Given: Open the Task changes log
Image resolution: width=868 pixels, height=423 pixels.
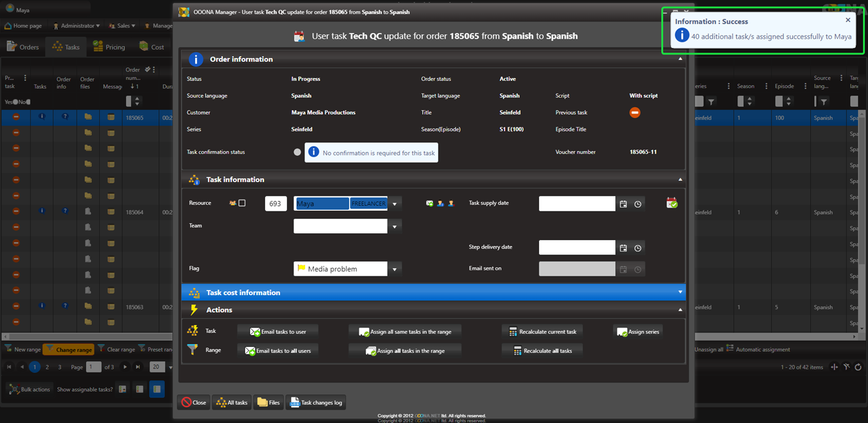Looking at the screenshot, I should point(316,402).
